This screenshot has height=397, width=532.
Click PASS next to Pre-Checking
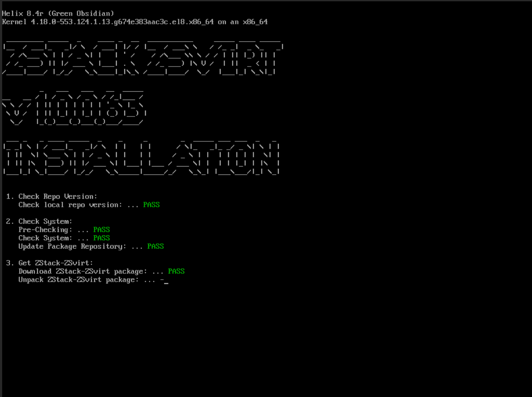(102, 230)
